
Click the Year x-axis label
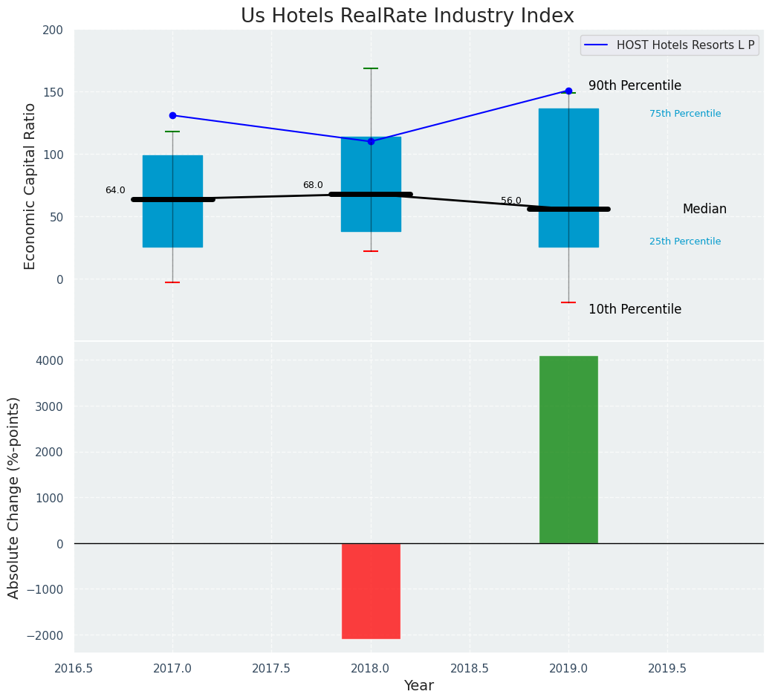coord(418,685)
